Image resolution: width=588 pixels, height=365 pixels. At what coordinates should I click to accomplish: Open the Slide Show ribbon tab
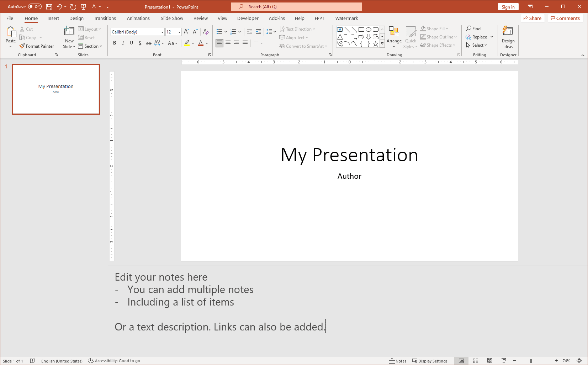tap(171, 18)
